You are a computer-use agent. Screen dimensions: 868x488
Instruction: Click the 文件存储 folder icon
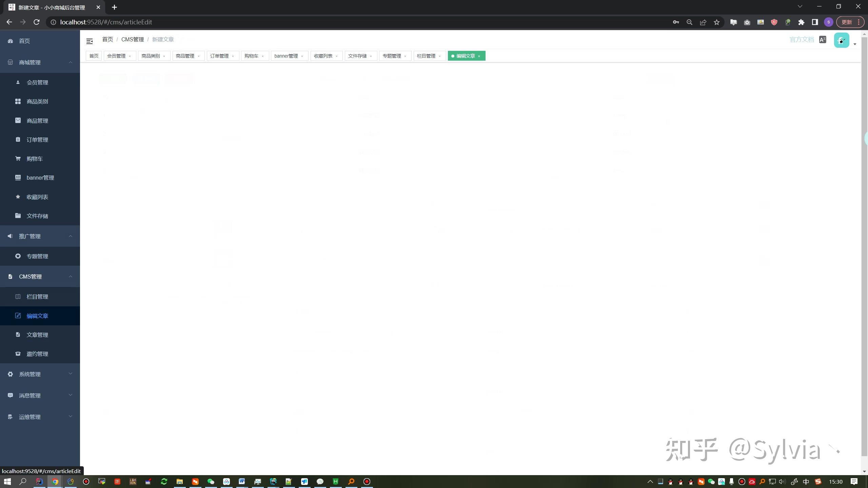18,216
